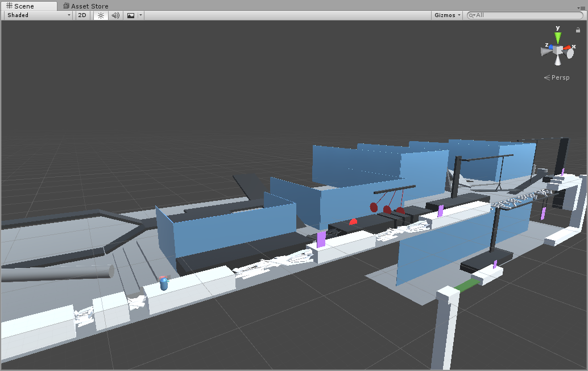Click the red X axis cone
This screenshot has width=588, height=371.
(566, 48)
